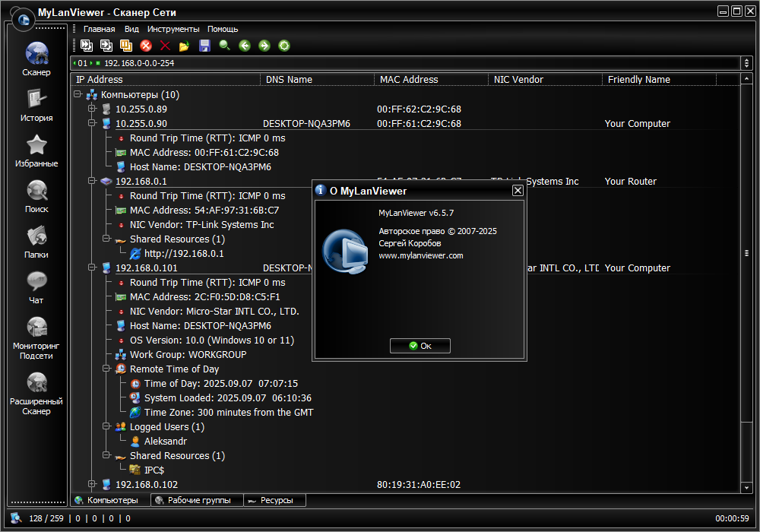Viewport: 760px width, 532px height.
Task: Open the Избранные star panel
Action: [x=36, y=150]
